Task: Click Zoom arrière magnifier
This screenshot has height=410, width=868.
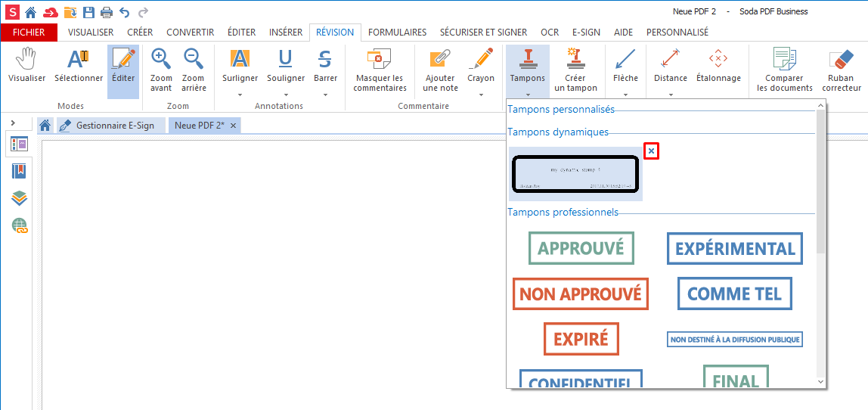Action: pos(194,70)
